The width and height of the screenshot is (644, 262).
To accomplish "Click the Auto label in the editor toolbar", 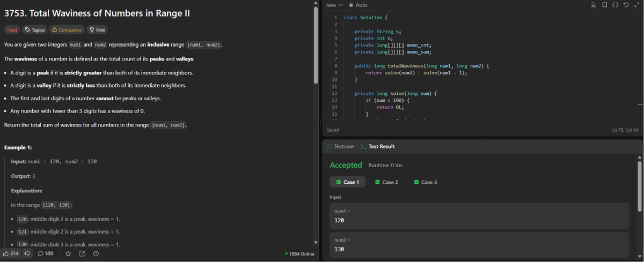I will pyautogui.click(x=361, y=5).
